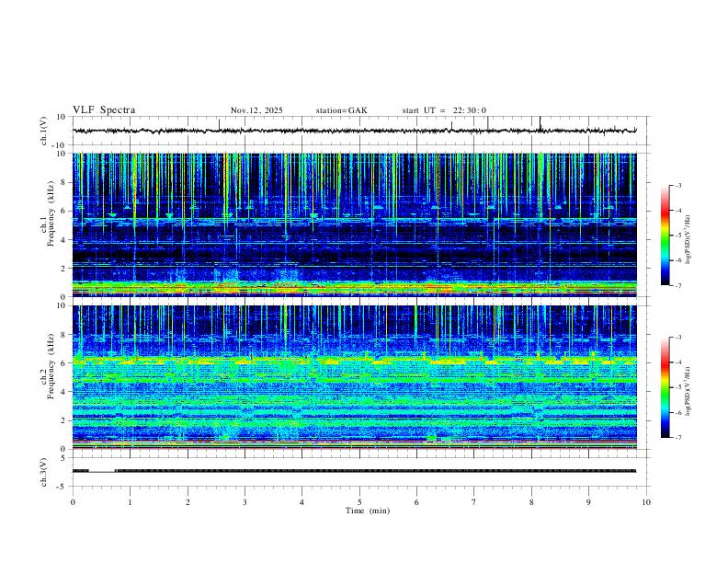Click the "1" tick on Time axis
The height and width of the screenshot is (563, 728).
coord(130,502)
